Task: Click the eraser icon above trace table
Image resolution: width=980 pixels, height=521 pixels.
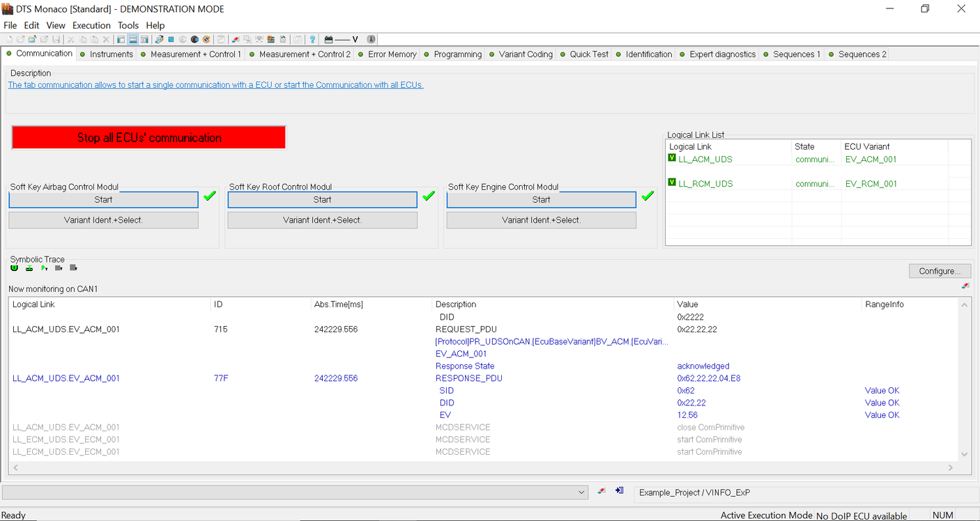Action: click(x=965, y=286)
